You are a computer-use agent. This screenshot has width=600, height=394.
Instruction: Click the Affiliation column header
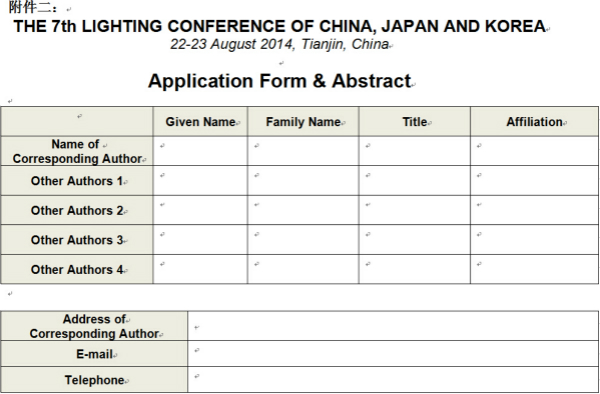pyautogui.click(x=535, y=122)
